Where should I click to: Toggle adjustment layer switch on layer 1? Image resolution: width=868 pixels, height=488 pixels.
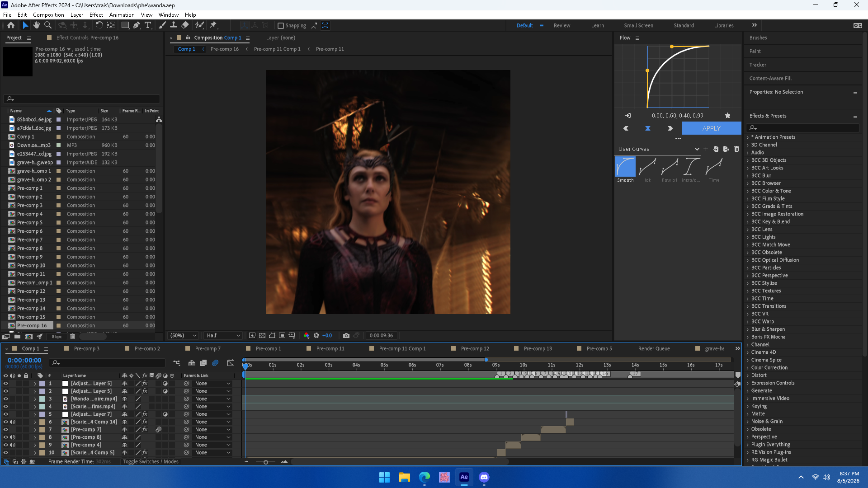coord(165,384)
